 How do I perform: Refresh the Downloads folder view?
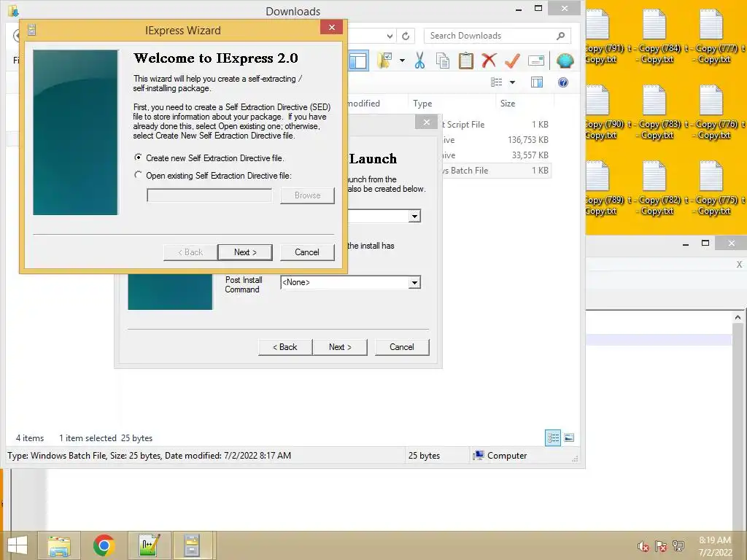[x=406, y=36]
